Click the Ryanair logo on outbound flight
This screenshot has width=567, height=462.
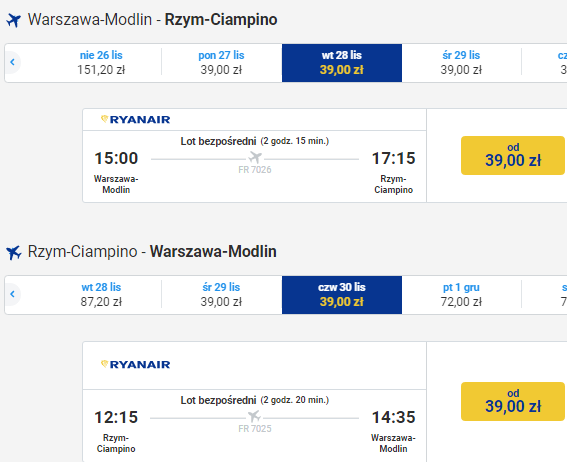pyautogui.click(x=135, y=119)
